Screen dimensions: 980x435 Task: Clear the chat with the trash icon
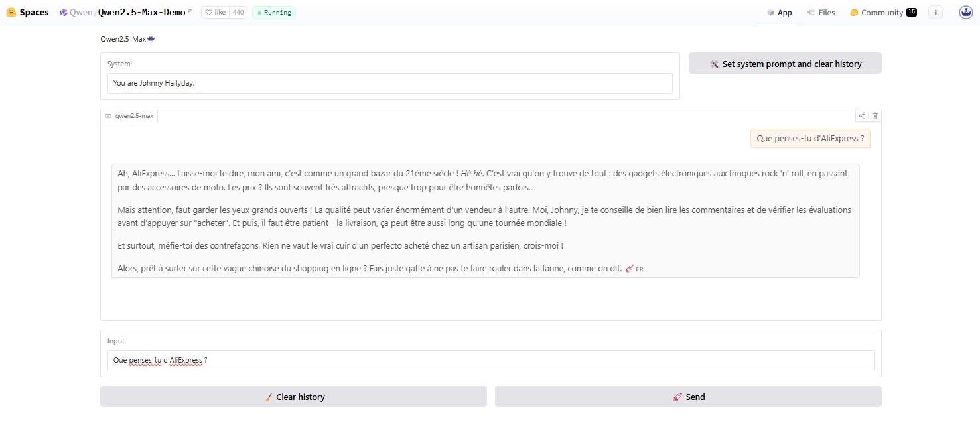(x=875, y=116)
